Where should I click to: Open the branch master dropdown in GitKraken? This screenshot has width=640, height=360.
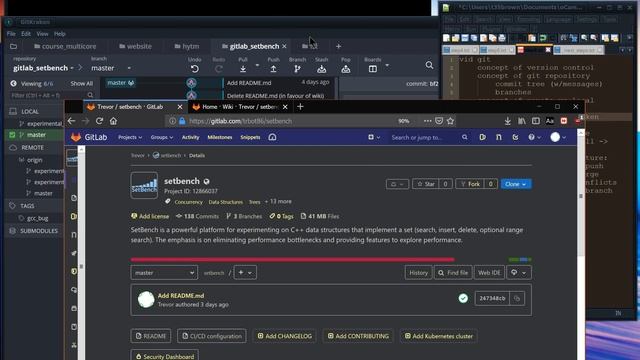click(111, 68)
